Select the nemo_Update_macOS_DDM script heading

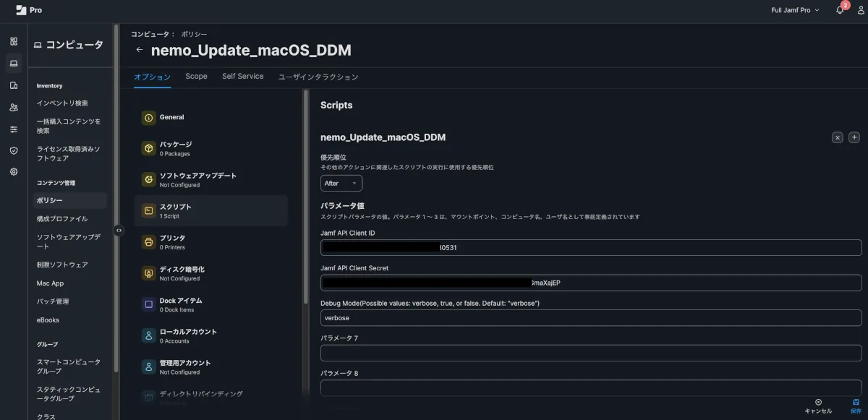coord(383,137)
